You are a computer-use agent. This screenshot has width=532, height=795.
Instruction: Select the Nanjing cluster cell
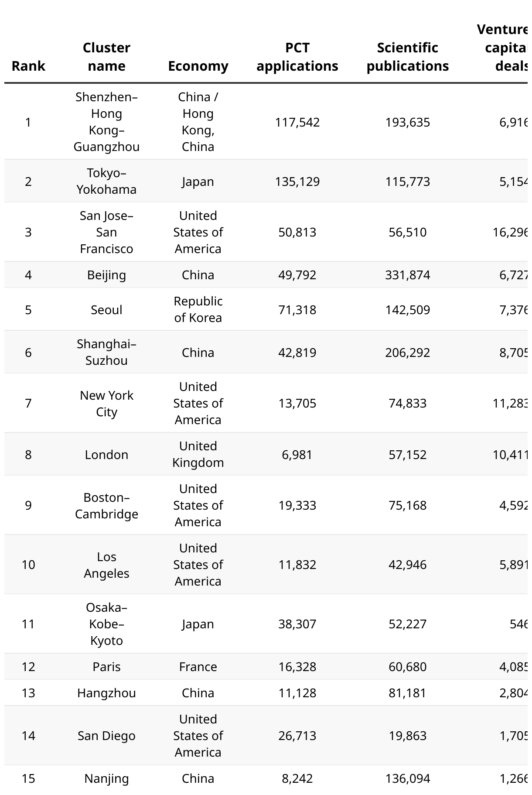click(106, 778)
